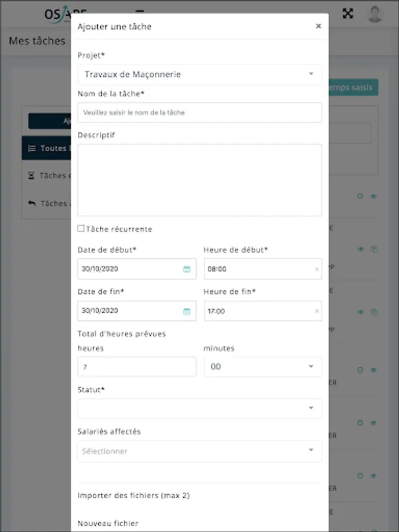Image resolution: width=399 pixels, height=532 pixels.
Task: Click the fullscreen expand icon
Action: click(348, 13)
